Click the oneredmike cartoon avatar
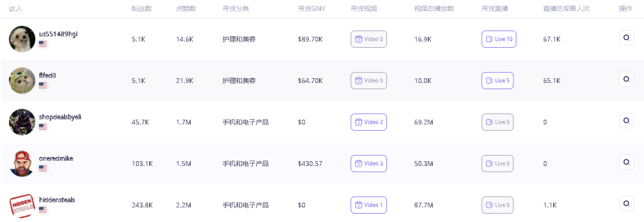The width and height of the screenshot is (644, 222). (x=22, y=164)
